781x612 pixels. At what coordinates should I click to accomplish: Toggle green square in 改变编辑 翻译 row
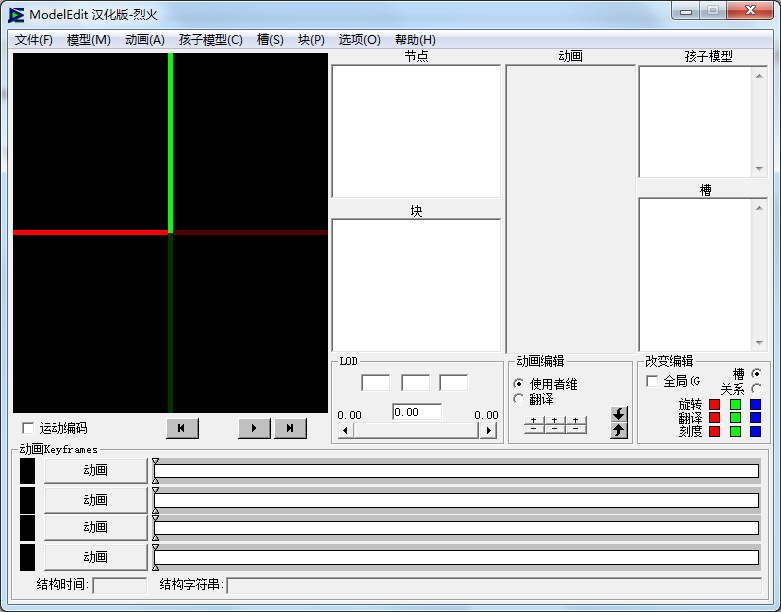[x=735, y=417]
